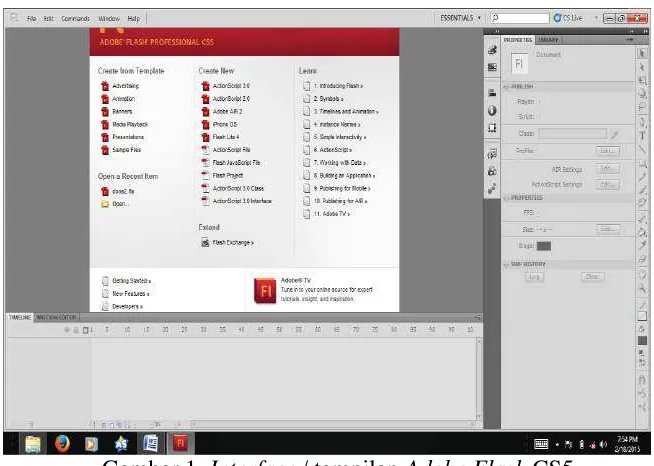Open the Components panel icon
Image resolution: width=654 pixels, height=466 pixels.
[493, 171]
